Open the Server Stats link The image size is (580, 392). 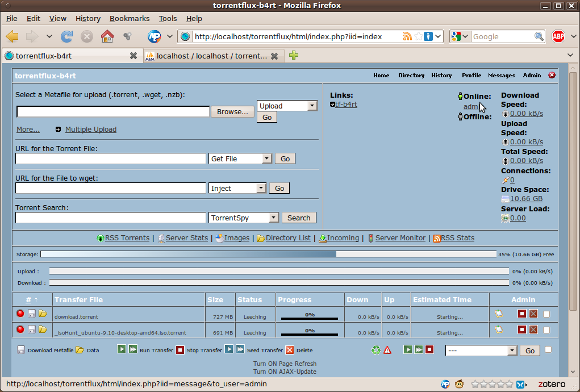click(x=187, y=238)
